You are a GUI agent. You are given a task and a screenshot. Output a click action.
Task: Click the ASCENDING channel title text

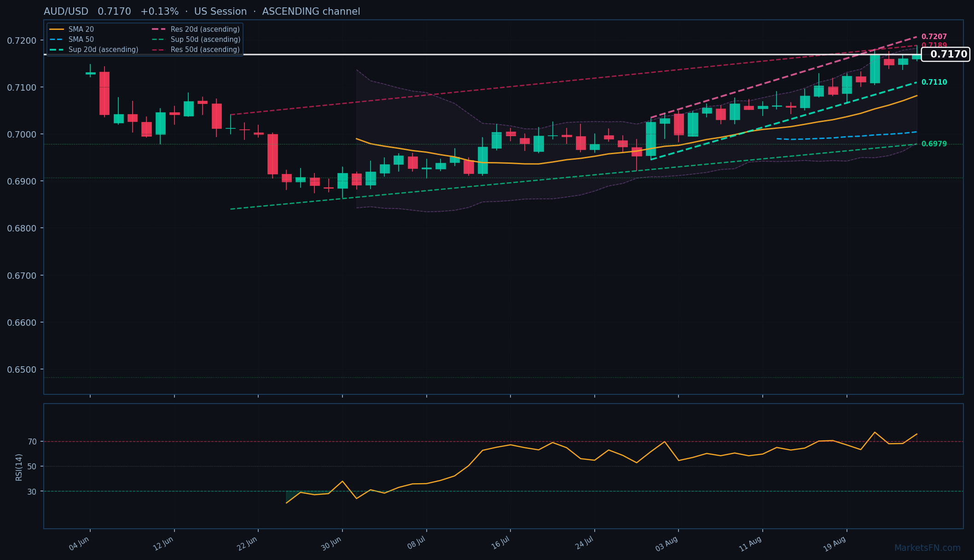pyautogui.click(x=311, y=12)
